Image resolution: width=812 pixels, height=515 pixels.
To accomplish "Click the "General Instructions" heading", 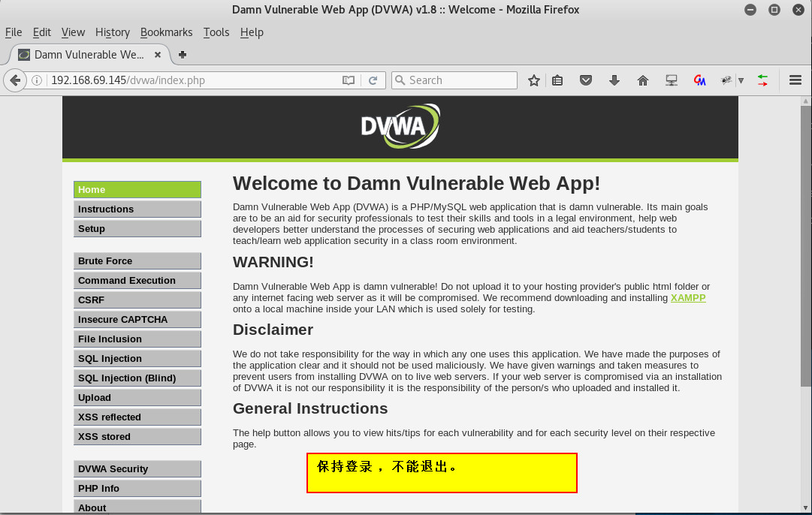I will pos(310,408).
